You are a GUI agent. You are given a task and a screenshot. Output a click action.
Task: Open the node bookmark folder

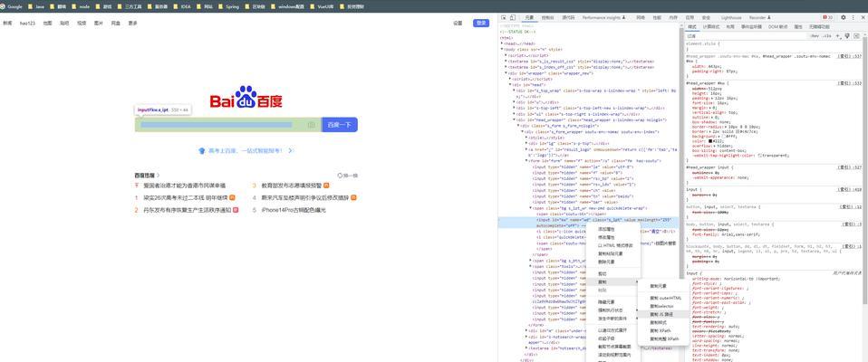click(x=81, y=6)
